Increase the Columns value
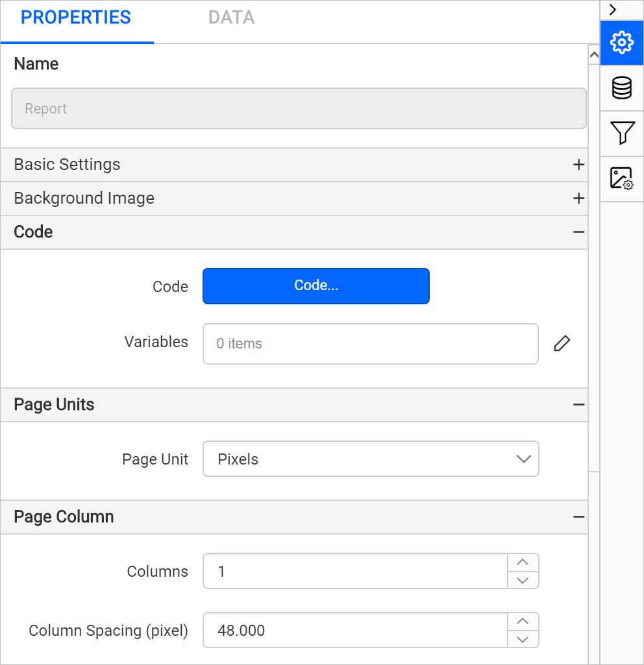Image resolution: width=644 pixels, height=665 pixels. point(523,562)
